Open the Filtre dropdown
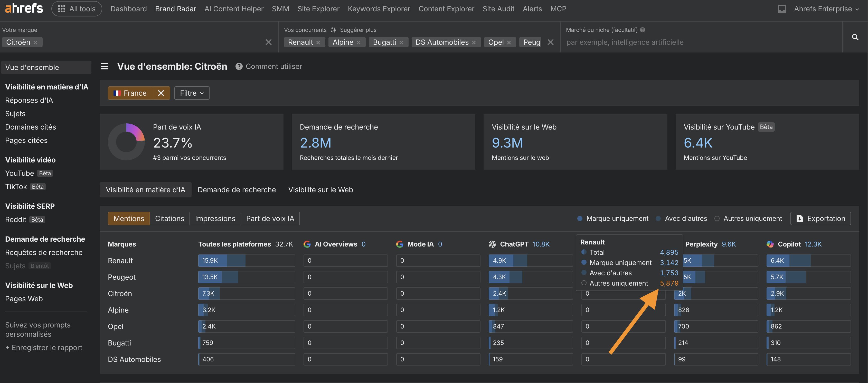 [192, 93]
